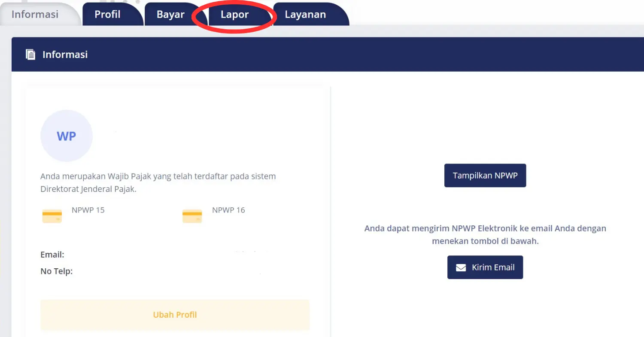This screenshot has width=644, height=337.
Task: Click the NPWP 15 label text
Action: point(88,210)
